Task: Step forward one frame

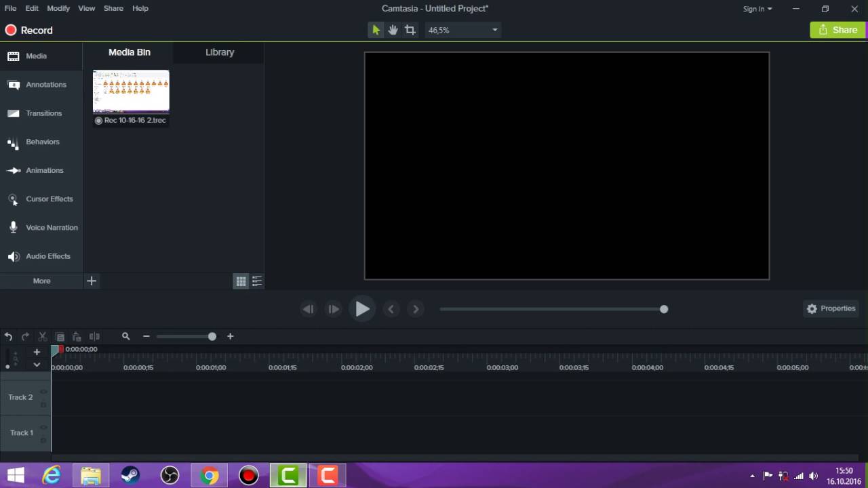Action: 333,309
